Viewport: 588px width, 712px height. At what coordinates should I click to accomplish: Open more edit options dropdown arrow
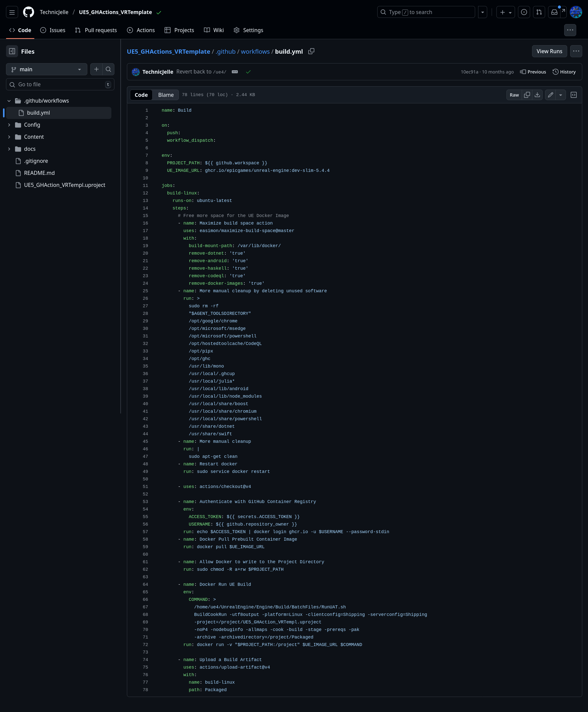[561, 95]
